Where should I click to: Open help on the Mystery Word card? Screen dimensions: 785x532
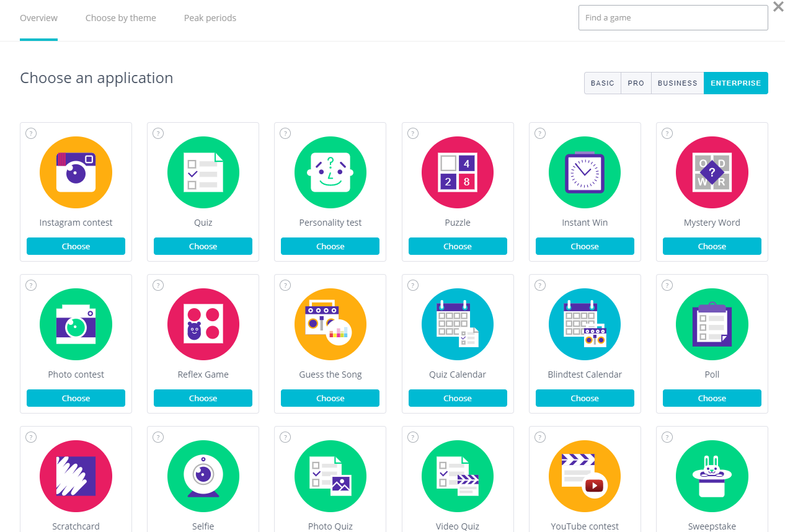667,133
